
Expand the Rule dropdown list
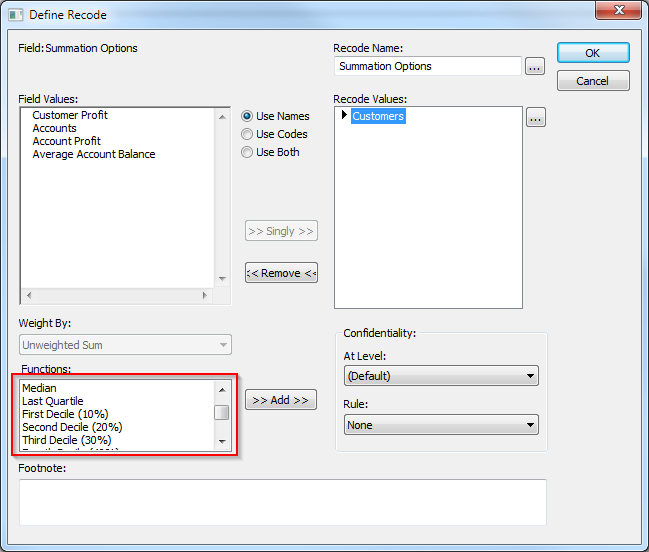[440, 425]
